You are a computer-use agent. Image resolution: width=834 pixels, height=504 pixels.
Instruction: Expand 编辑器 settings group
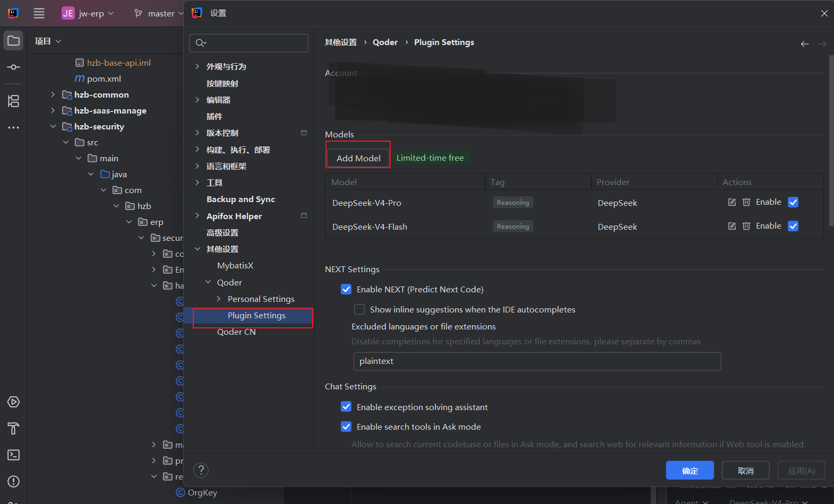(197, 100)
